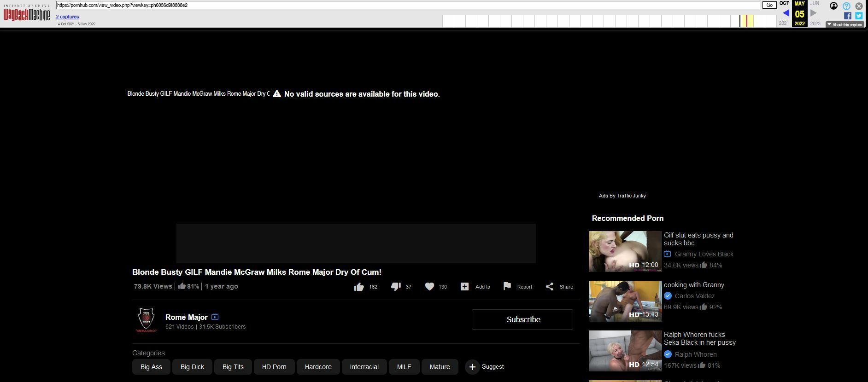Click the warning triangle icon in the player
Image resolution: width=868 pixels, height=382 pixels.
tap(276, 94)
